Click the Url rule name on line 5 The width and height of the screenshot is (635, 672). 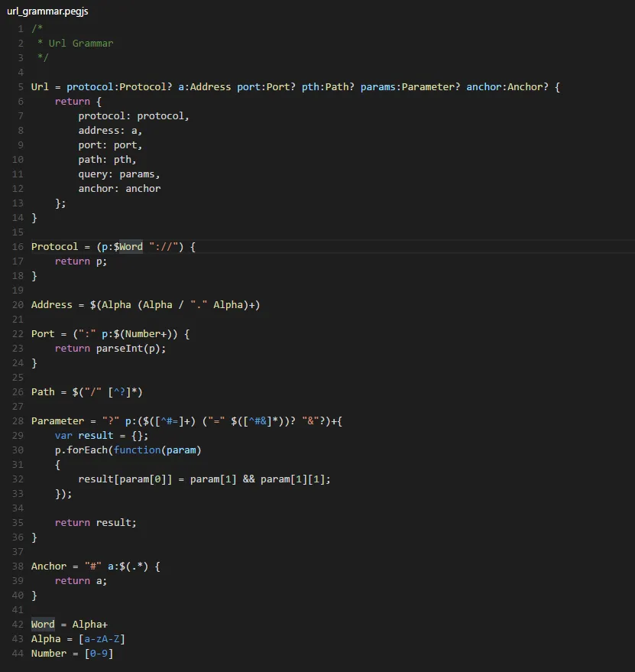tap(38, 86)
